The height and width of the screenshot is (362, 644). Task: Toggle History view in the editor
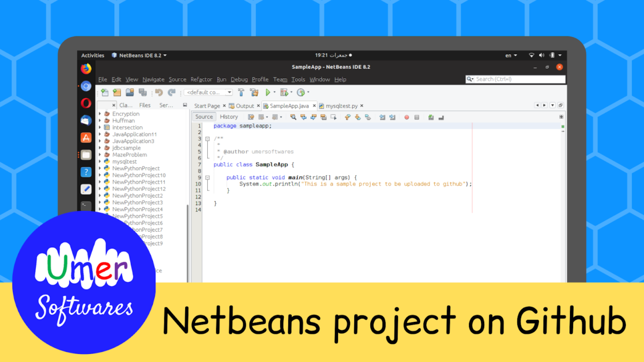(229, 117)
